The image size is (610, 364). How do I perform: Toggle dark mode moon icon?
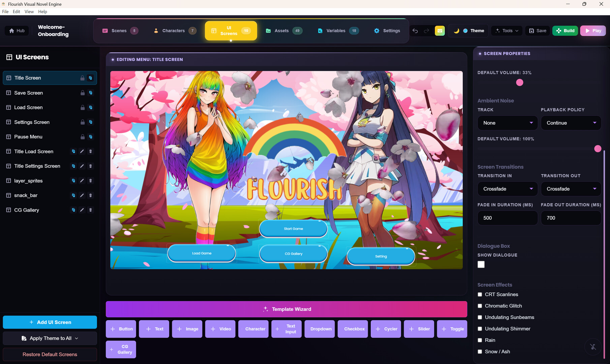pyautogui.click(x=456, y=31)
